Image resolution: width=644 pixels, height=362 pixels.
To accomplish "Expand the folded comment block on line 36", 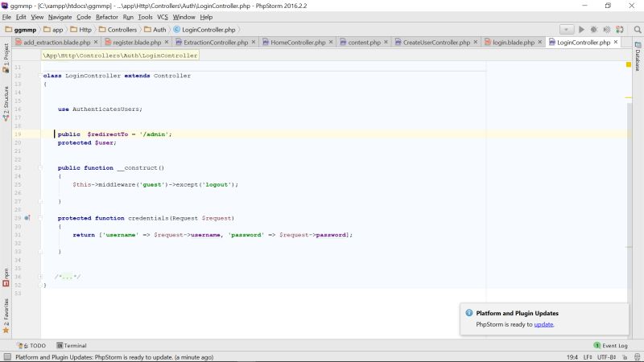I will pos(40,277).
